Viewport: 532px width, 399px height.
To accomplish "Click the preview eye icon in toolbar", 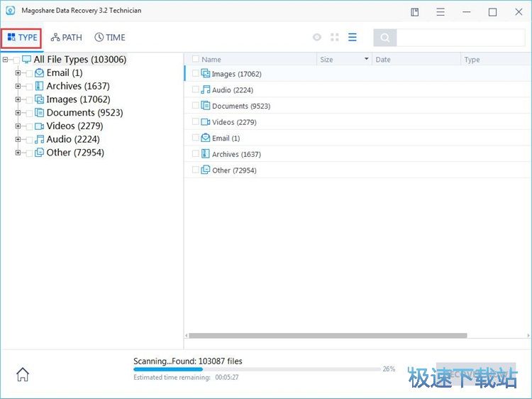I will [x=317, y=37].
